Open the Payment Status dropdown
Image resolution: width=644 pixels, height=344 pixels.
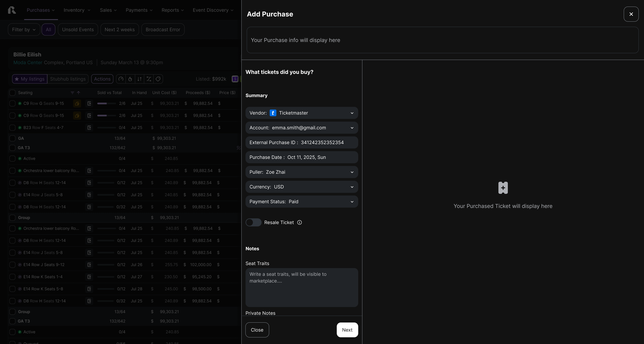pos(302,202)
